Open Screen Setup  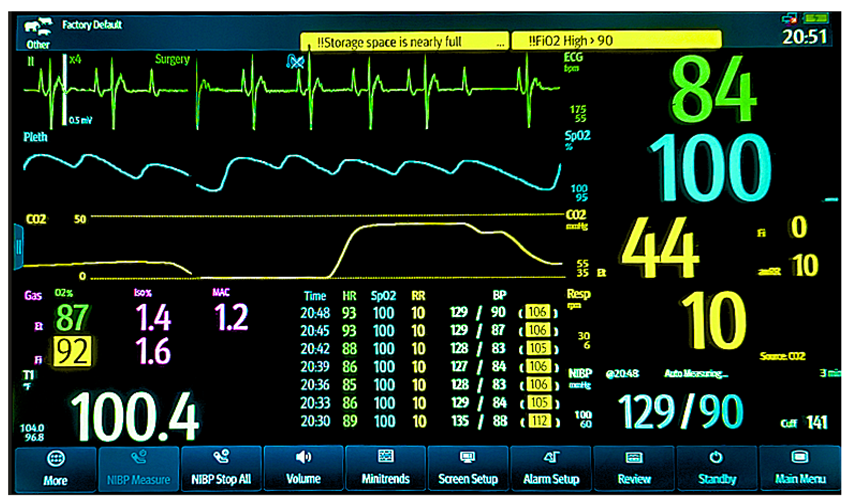coord(468,469)
